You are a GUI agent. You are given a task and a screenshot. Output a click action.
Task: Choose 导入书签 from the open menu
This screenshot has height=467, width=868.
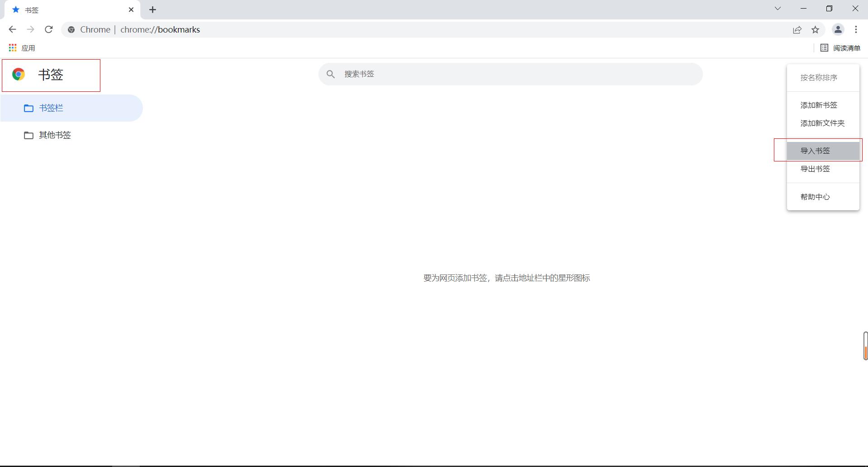(815, 150)
